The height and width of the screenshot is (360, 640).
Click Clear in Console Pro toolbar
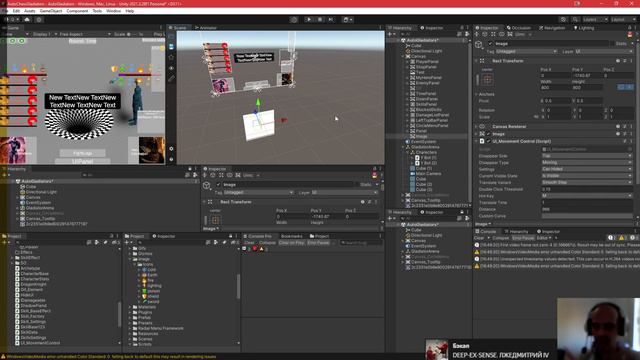click(249, 242)
